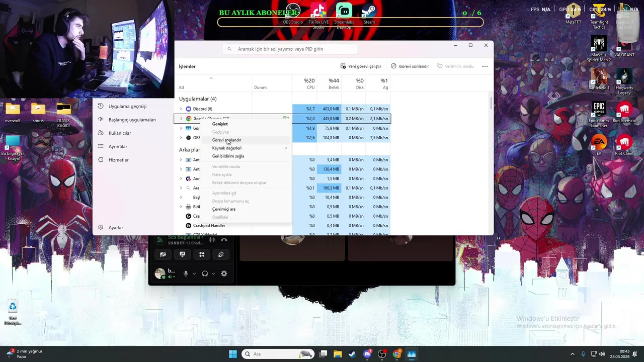This screenshot has height=362, width=644.
Task: Open the EA desktop icon
Action: point(599,146)
